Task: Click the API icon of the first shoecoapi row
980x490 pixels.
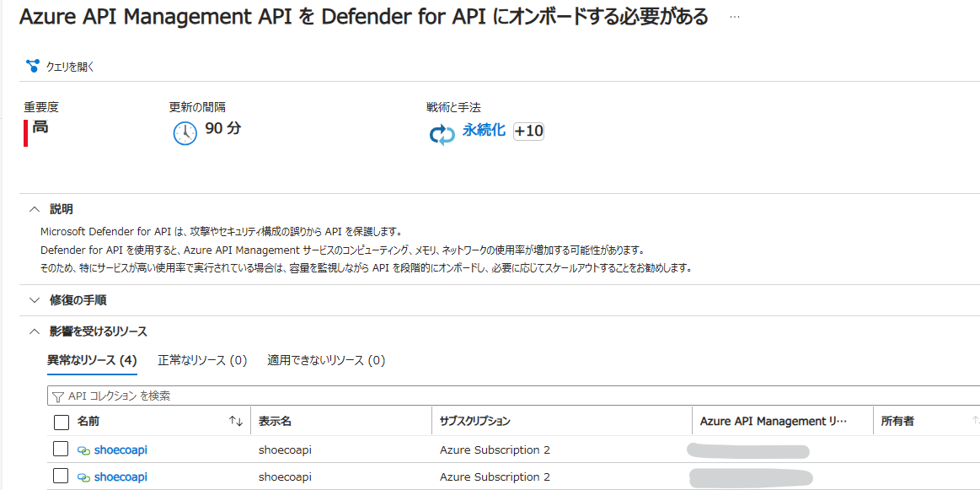Action: point(83,450)
